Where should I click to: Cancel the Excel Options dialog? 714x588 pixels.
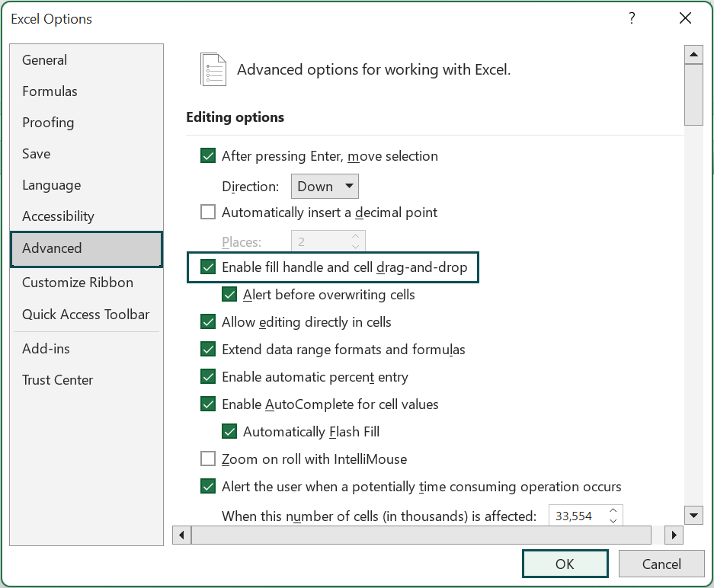click(661, 564)
